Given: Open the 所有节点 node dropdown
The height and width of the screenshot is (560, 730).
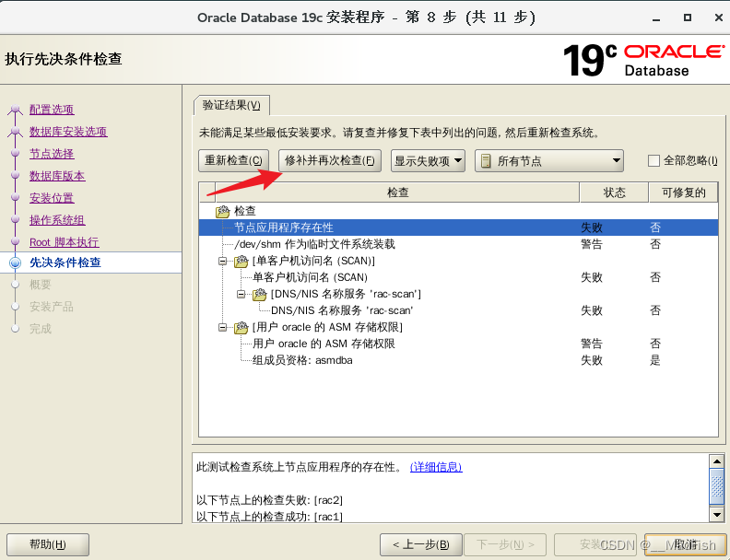Looking at the screenshot, I should (549, 161).
